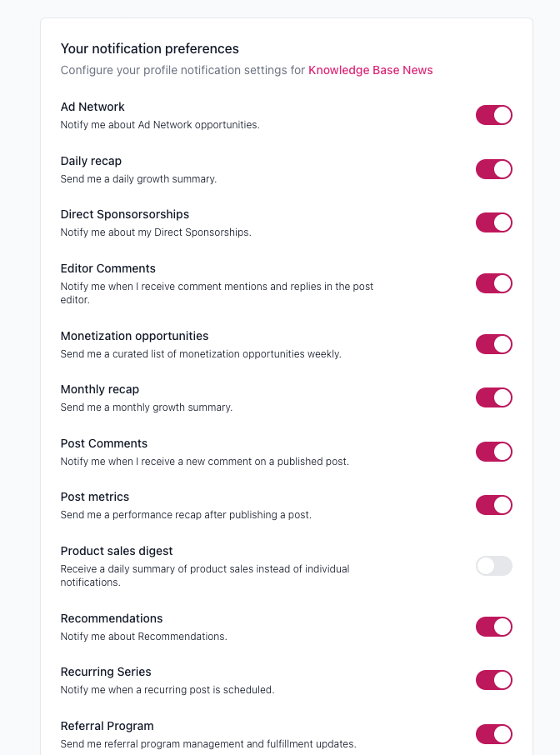Click the Your notification preferences heading

[150, 48]
